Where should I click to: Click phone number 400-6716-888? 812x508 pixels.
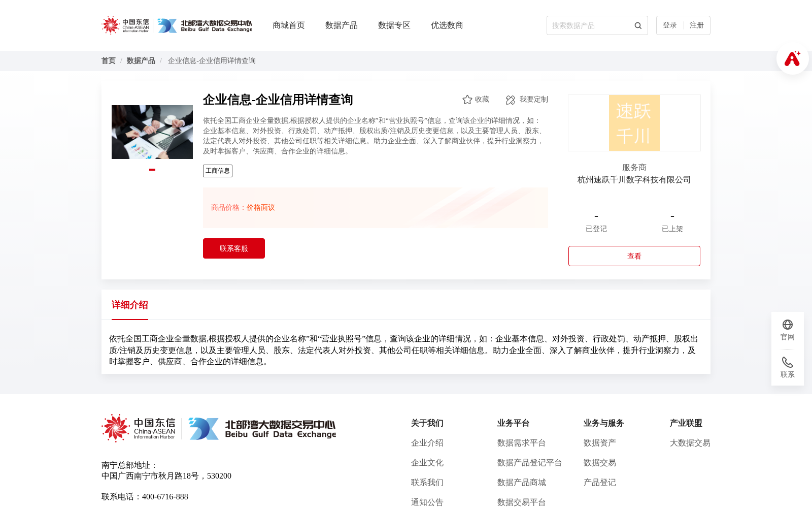click(x=165, y=497)
